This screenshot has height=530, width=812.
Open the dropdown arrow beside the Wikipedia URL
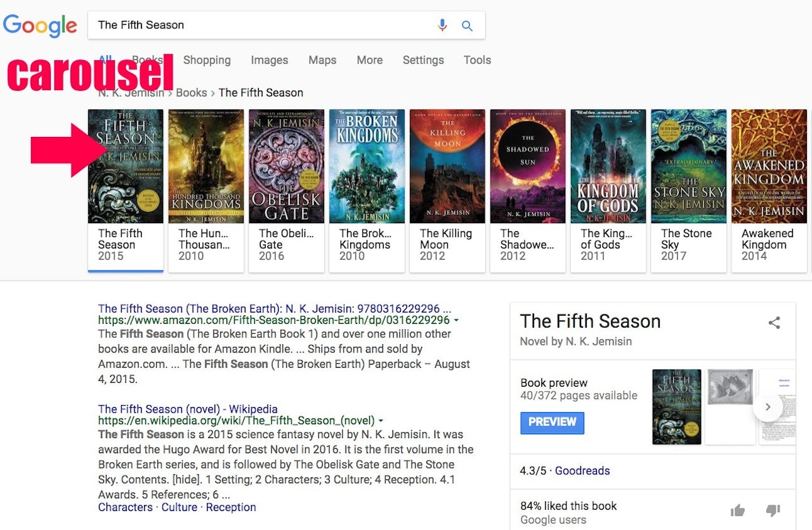(x=380, y=420)
